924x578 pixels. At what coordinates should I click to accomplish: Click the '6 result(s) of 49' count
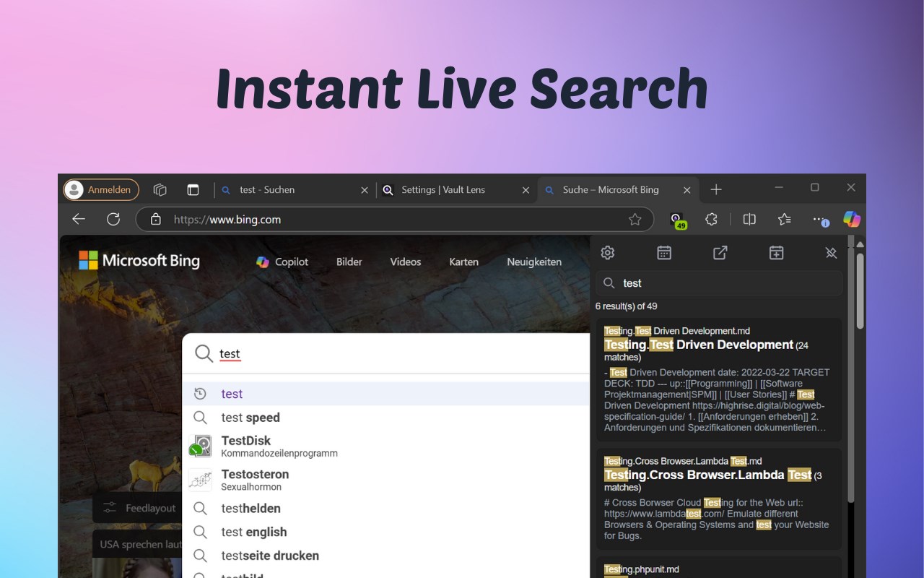[x=627, y=306]
